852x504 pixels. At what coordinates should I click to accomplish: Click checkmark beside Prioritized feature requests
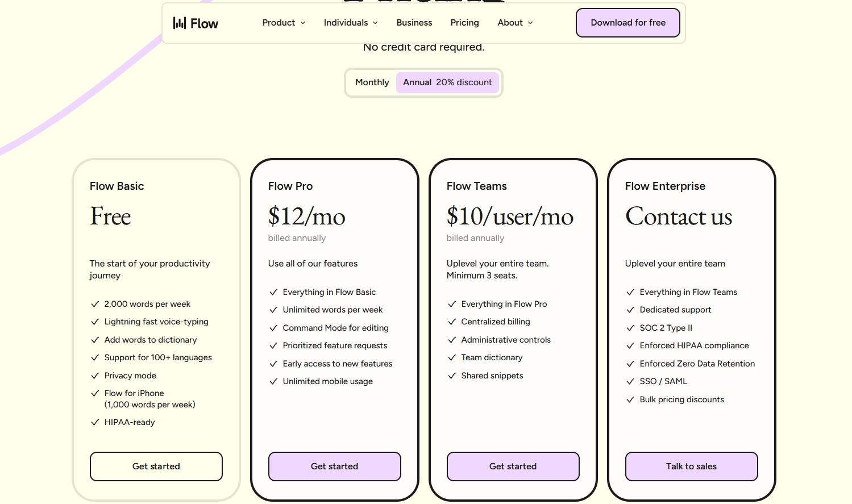273,346
